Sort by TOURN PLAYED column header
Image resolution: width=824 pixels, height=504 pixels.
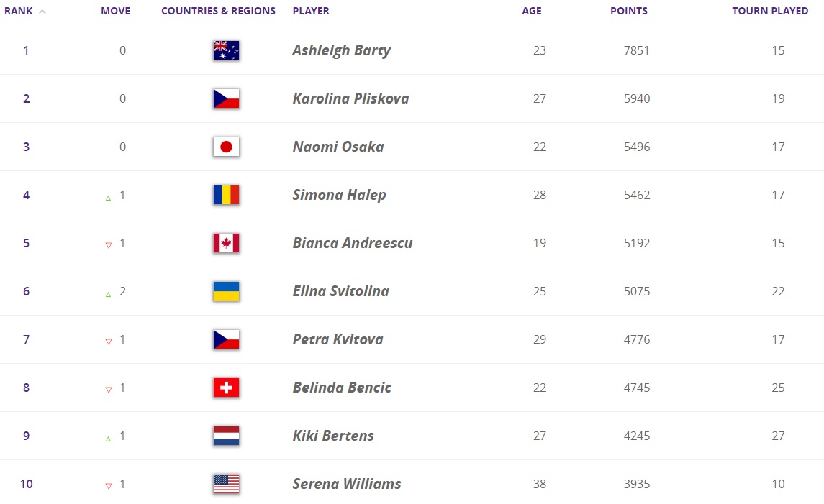tap(770, 11)
